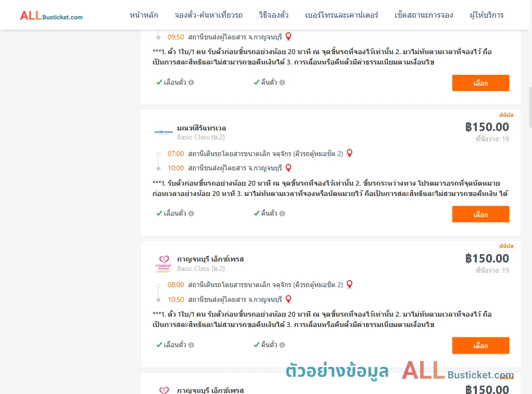
Task: Go to the หน้าหลัก menu item
Action: pyautogui.click(x=144, y=15)
